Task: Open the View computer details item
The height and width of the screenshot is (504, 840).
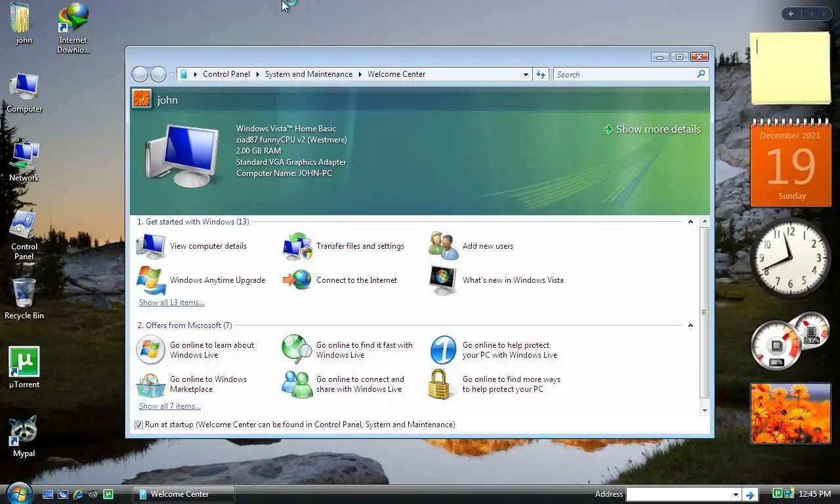Action: (x=192, y=246)
